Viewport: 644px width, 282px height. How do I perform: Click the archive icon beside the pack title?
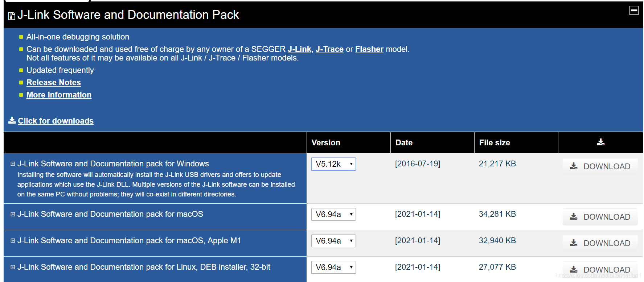[12, 16]
